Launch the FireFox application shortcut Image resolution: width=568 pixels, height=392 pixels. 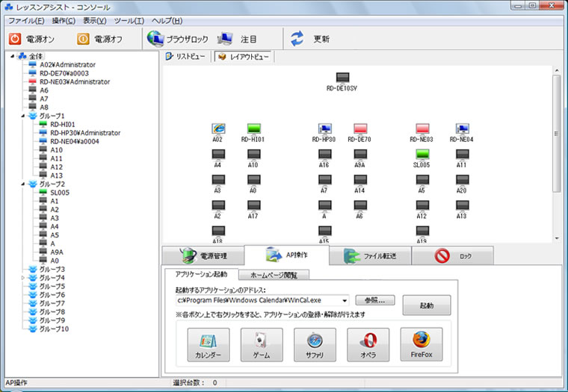click(421, 344)
